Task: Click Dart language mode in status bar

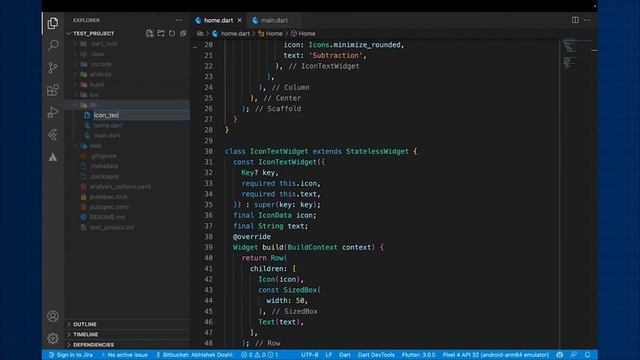Action: pyautogui.click(x=345, y=355)
